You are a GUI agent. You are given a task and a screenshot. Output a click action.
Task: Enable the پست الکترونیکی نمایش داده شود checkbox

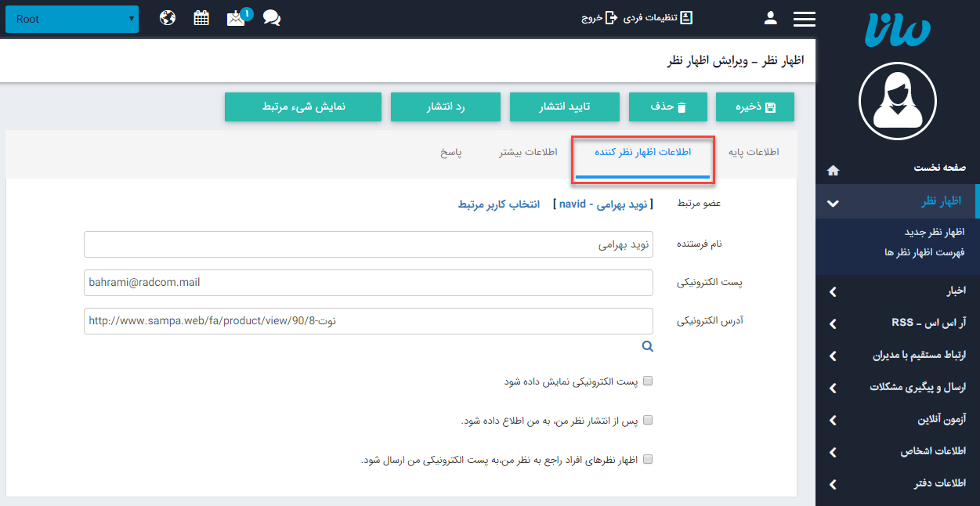pyautogui.click(x=648, y=381)
